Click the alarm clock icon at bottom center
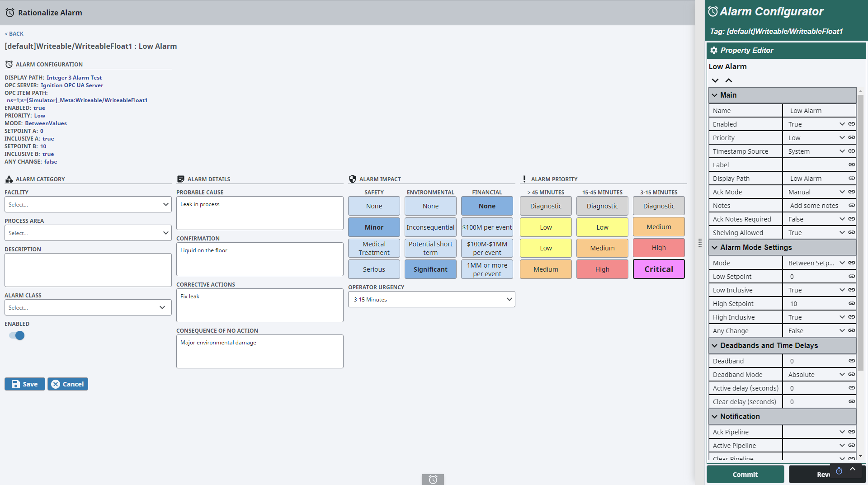Viewport: 868px width, 485px height. (x=433, y=480)
